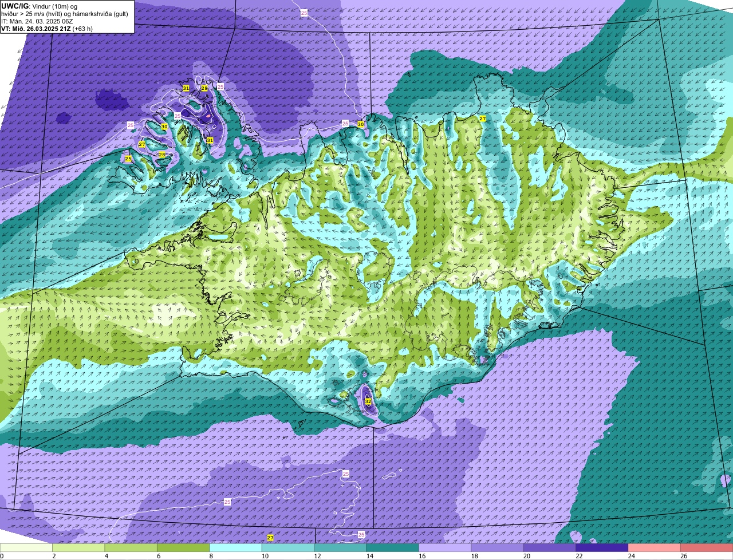Click the yellow 27 gust label just above the legend

click(270, 538)
